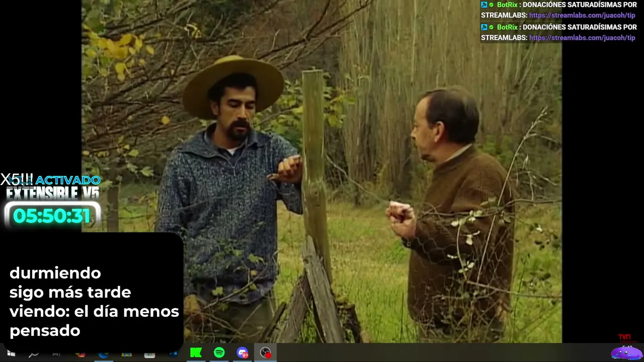The width and height of the screenshot is (644, 362).
Task: Click the BotRix username in the upper chat message
Action: click(507, 5)
